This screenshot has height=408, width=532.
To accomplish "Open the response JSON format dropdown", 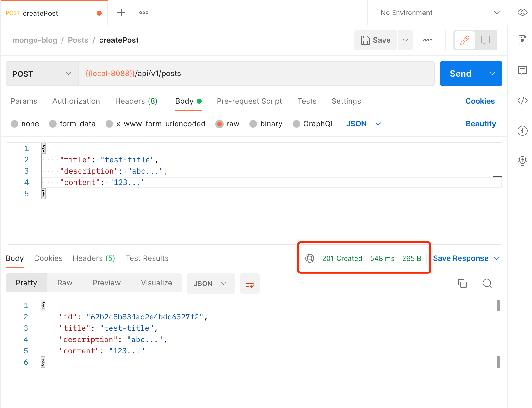I will [x=211, y=284].
